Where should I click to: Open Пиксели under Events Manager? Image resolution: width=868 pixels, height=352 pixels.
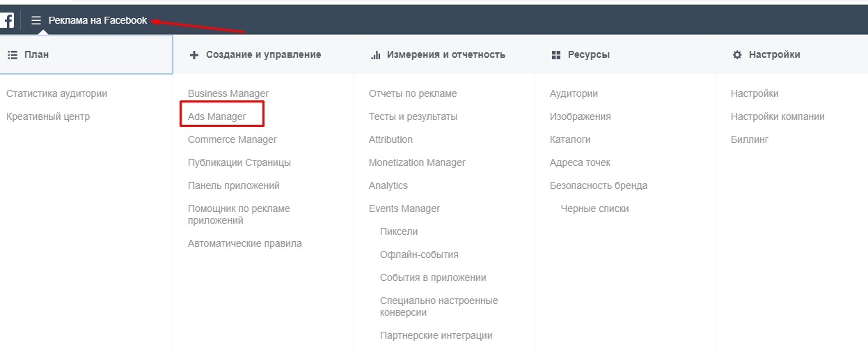399,231
